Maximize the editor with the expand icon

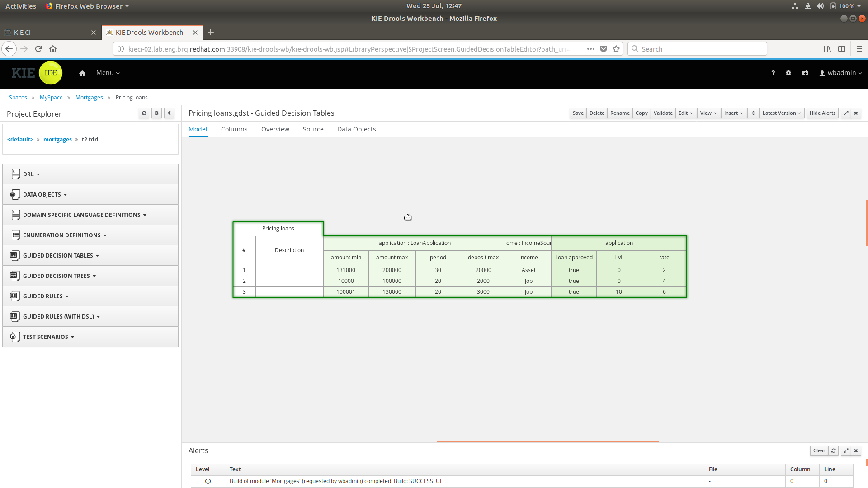pyautogui.click(x=846, y=113)
